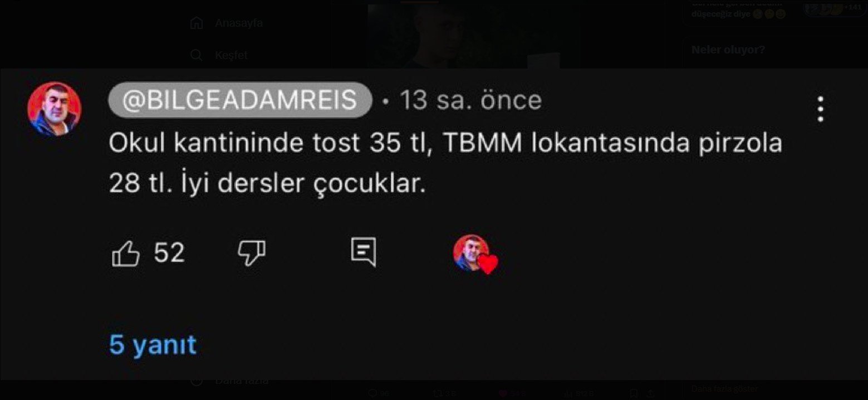Like the comment with thumbs-up icon

point(125,253)
